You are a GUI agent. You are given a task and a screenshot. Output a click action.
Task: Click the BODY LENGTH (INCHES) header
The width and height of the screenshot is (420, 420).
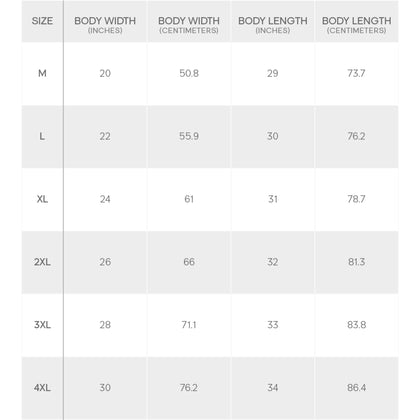273,25
